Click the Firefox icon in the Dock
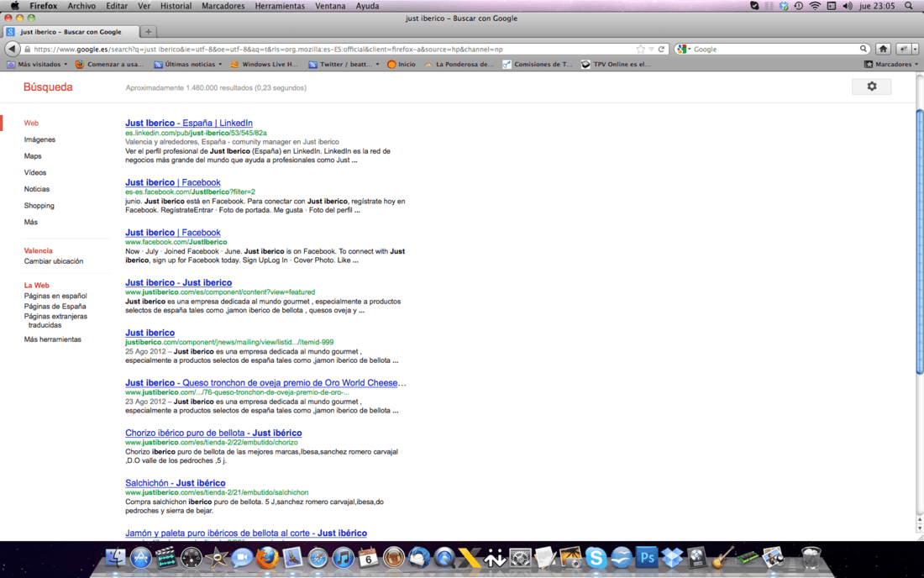This screenshot has height=578, width=924. [267, 557]
